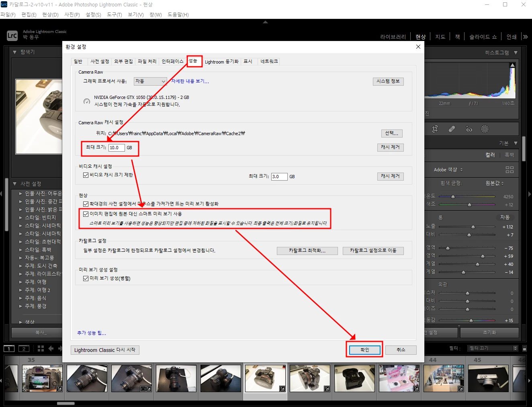Expand the 스타일: 빈티지 preset group
532x407 pixels.
(x=21, y=218)
